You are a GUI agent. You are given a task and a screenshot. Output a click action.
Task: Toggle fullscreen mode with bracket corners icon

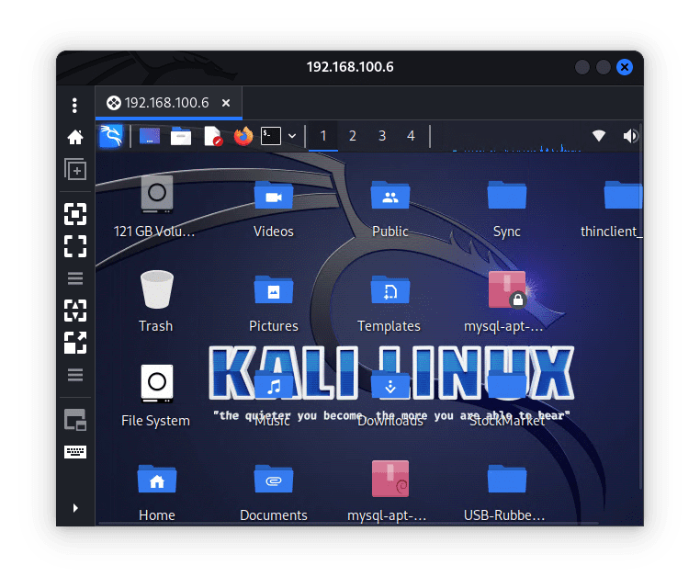[x=75, y=246]
